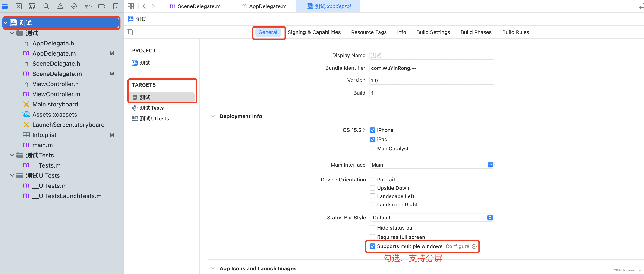
Task: Select the 测试 target in TARGETS list
Action: 161,97
